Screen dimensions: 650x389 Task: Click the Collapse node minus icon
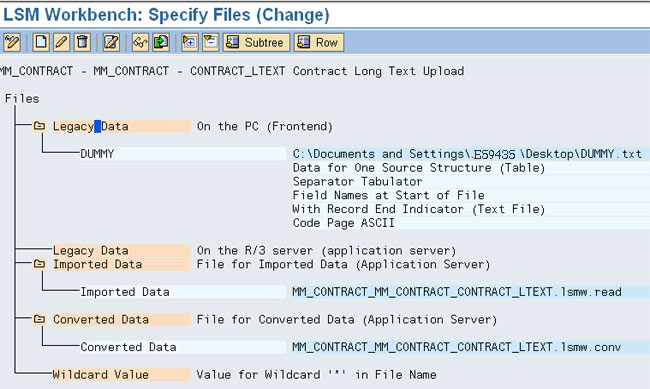click(x=211, y=42)
